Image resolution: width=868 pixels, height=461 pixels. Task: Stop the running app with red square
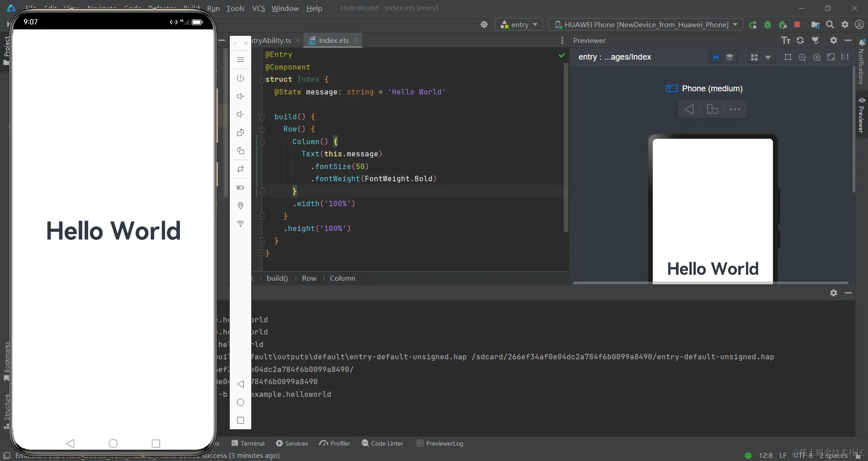coord(797,24)
